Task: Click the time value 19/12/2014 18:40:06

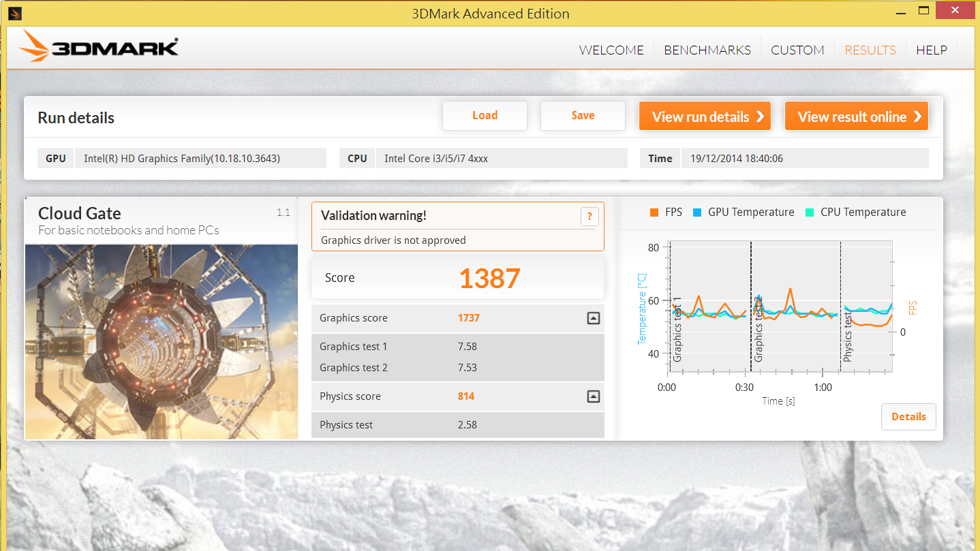Action: pyautogui.click(x=737, y=159)
